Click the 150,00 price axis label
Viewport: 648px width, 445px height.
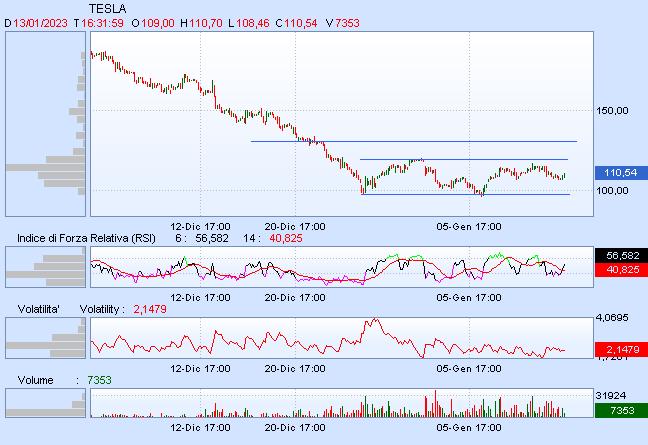pyautogui.click(x=612, y=111)
